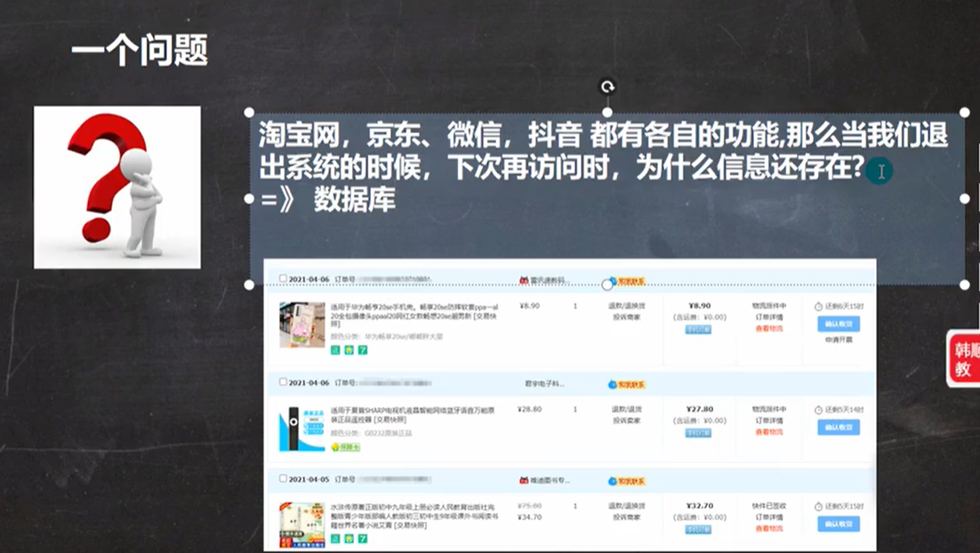The width and height of the screenshot is (980, 553).
Task: Click 查看物流 for the ¥8.90 order
Action: pos(769,329)
